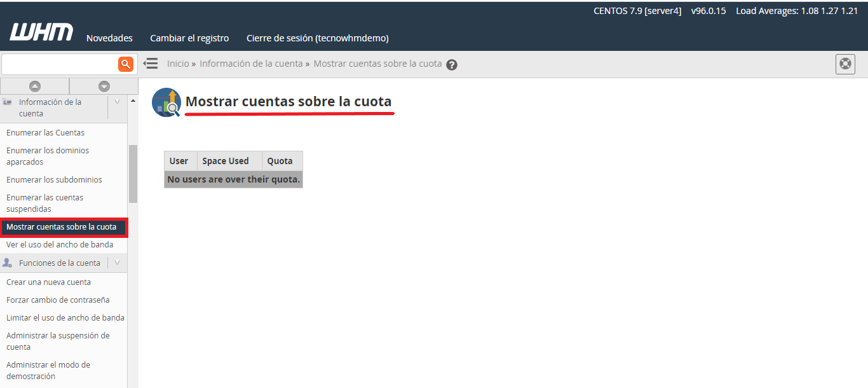Click inside the sidebar search field
868x388 pixels.
point(59,64)
